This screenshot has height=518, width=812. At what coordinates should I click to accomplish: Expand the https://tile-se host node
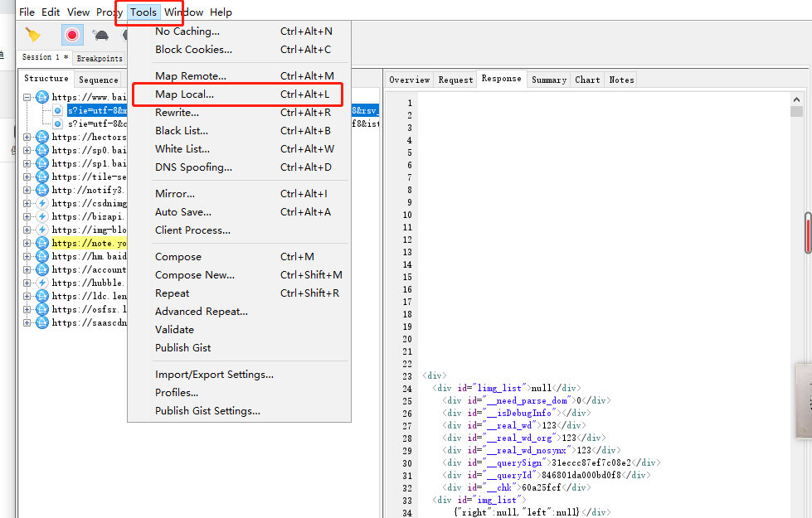(27, 177)
